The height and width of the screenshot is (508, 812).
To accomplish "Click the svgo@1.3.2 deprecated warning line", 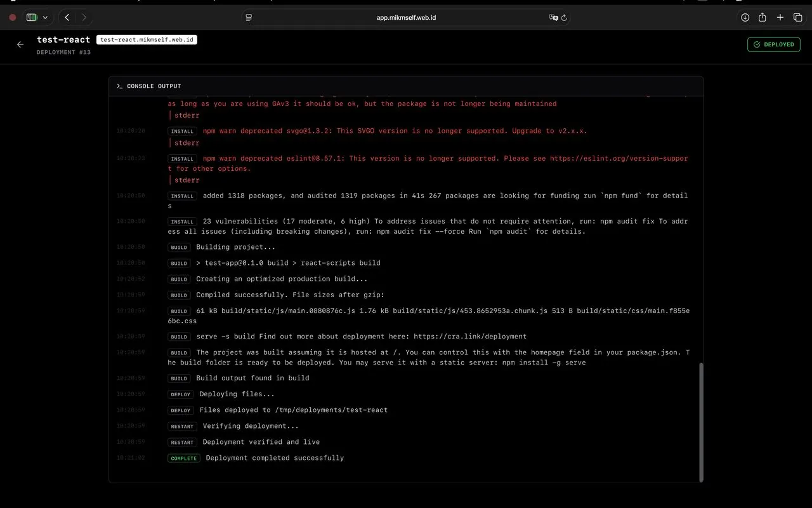I will 395,131.
